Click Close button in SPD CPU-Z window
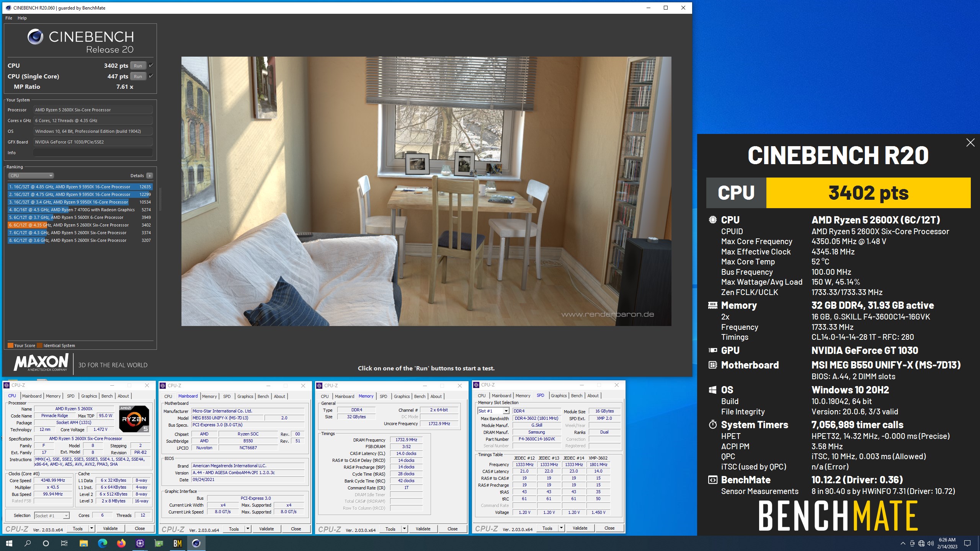The width and height of the screenshot is (980, 551). tap(609, 528)
